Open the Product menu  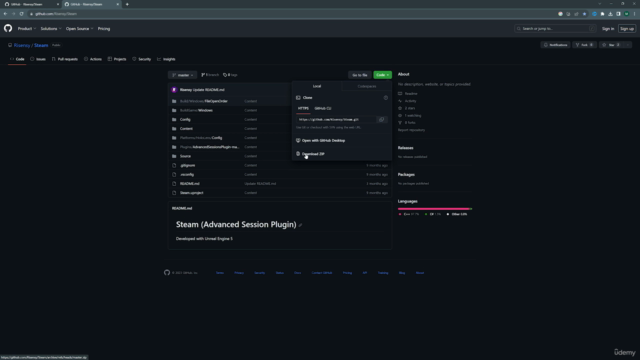(x=27, y=29)
